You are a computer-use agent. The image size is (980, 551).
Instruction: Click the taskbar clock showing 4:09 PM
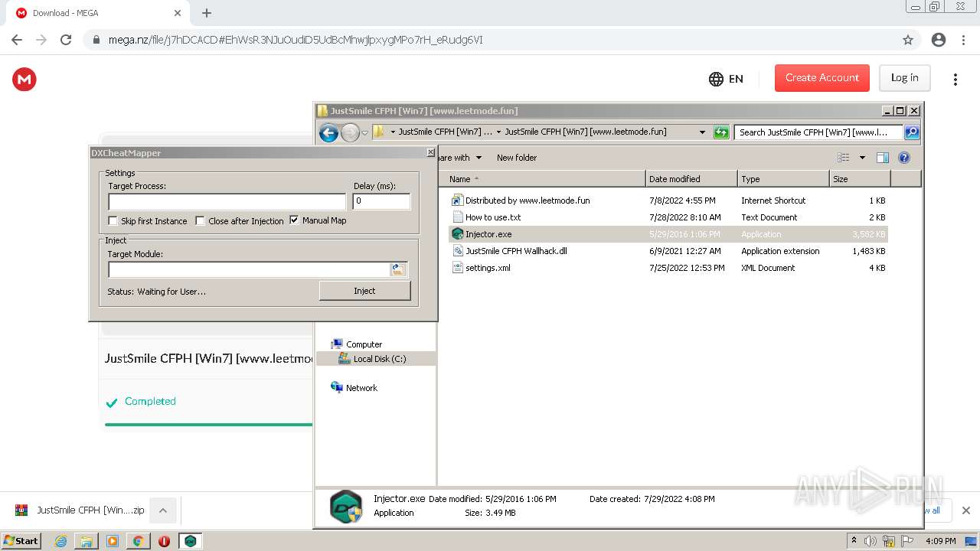(940, 541)
